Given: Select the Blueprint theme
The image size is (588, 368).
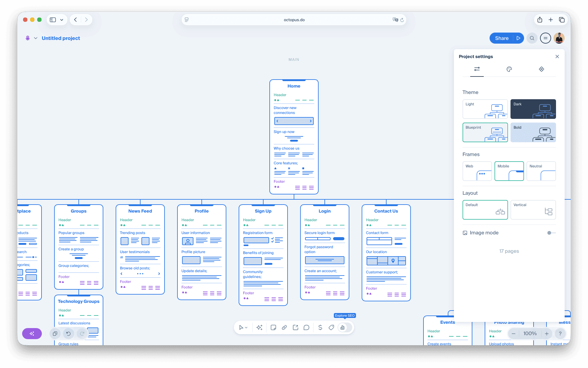Looking at the screenshot, I should (485, 132).
